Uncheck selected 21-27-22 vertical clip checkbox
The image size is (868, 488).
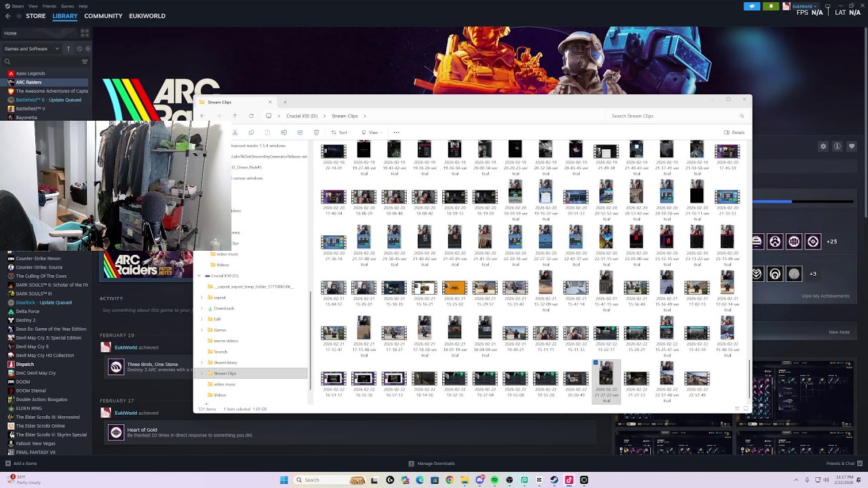point(595,363)
